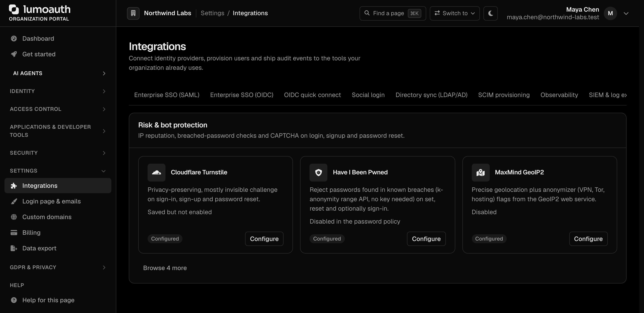Screen dimensions: 644x313
Task: Click the Custom domains globe icon
Action: 14,217
